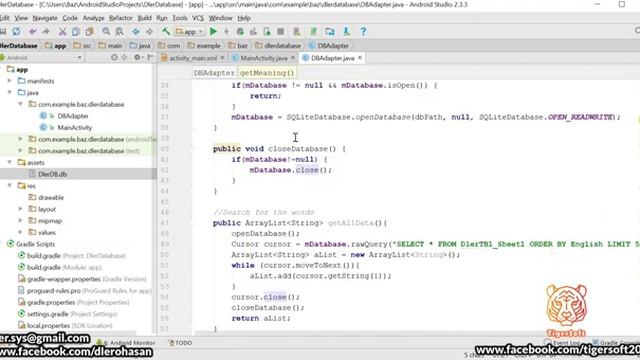Open the VCS menu
Viewport: 640px width, 360px height.
pyautogui.click(x=198, y=18)
